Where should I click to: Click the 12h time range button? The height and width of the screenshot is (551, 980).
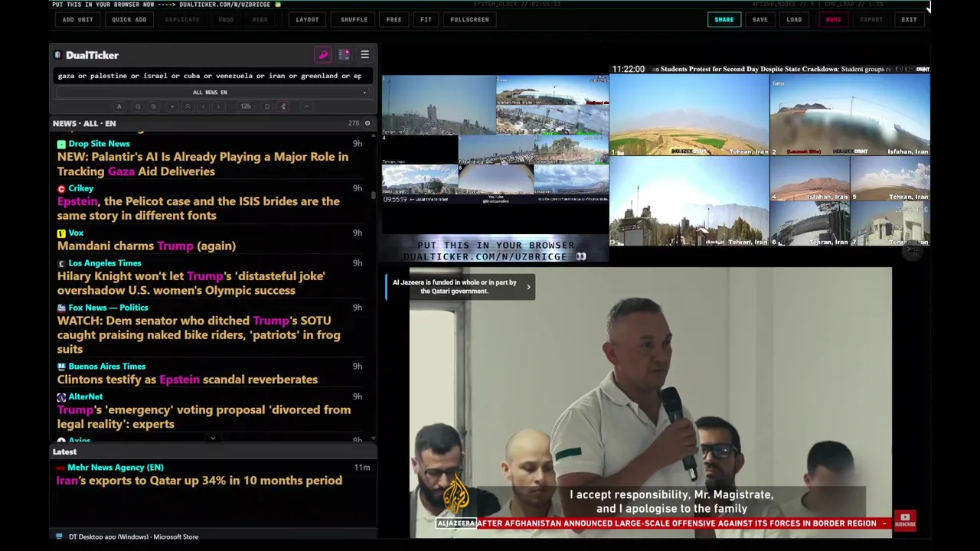point(246,106)
